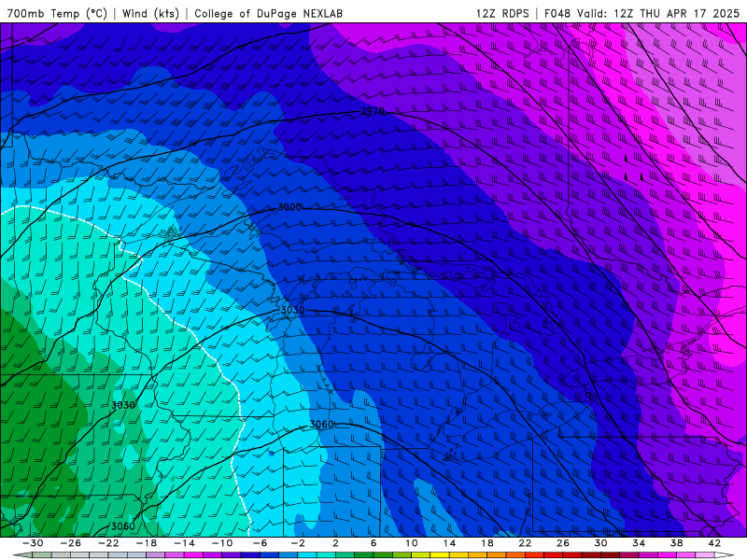Select the 3000 height contour label
This screenshot has width=747, height=560.
[289, 207]
